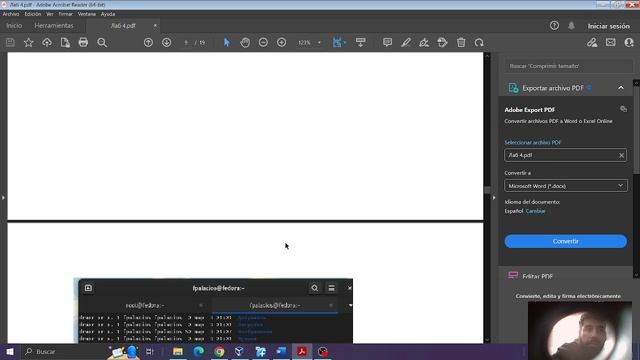Open Chrome from the taskbar
The width and height of the screenshot is (640, 360).
[x=219, y=351]
